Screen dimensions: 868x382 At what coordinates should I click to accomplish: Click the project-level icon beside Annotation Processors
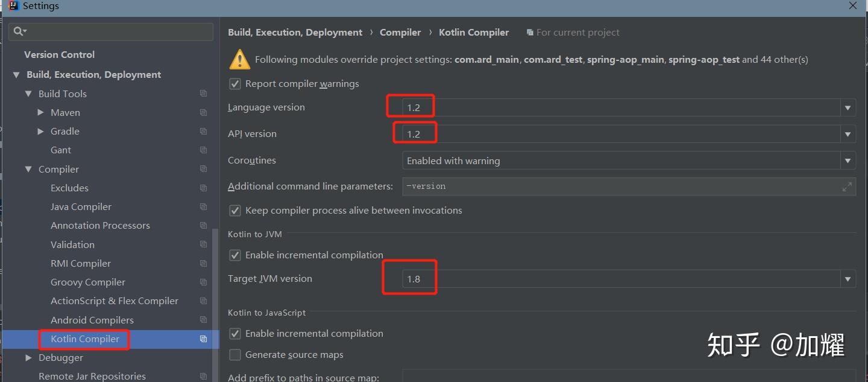[x=203, y=225]
